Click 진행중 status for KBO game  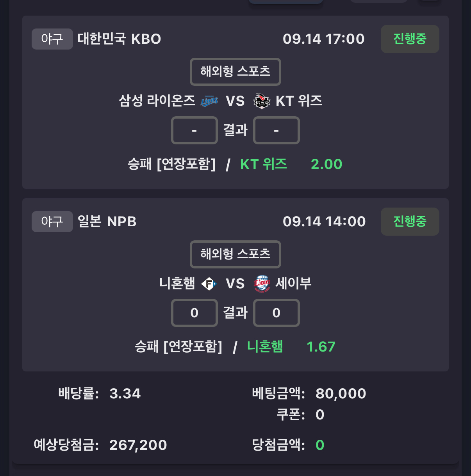(410, 39)
